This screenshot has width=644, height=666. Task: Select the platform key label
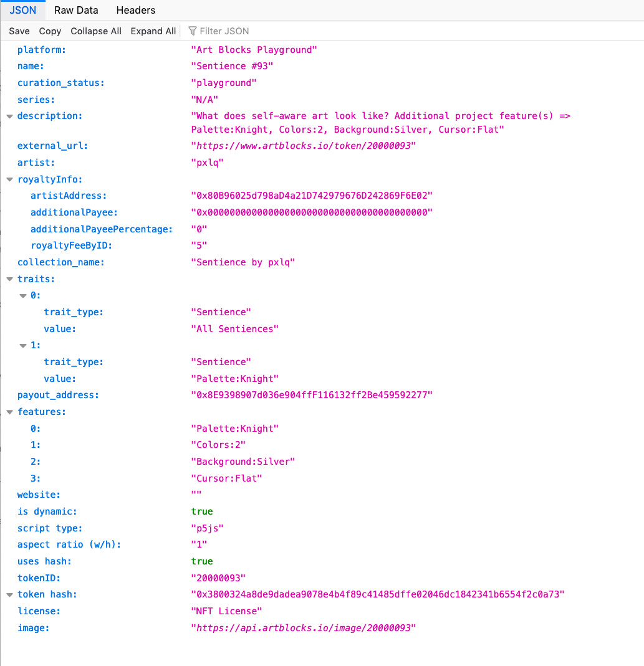(x=42, y=50)
